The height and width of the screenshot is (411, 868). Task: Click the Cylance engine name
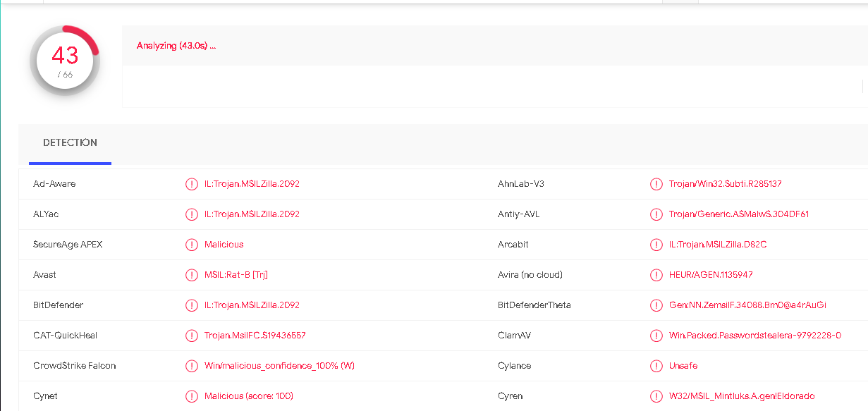515,366
